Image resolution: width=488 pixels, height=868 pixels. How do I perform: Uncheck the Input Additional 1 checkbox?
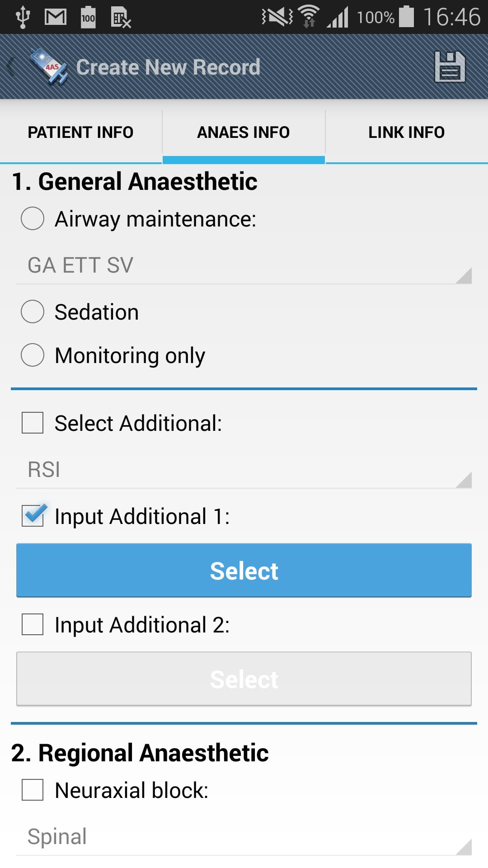point(33,516)
